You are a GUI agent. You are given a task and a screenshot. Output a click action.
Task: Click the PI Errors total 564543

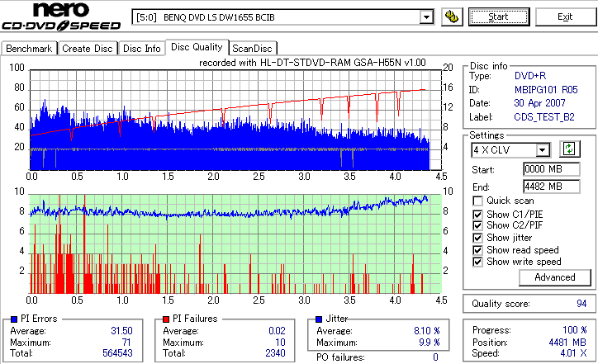pos(117,353)
